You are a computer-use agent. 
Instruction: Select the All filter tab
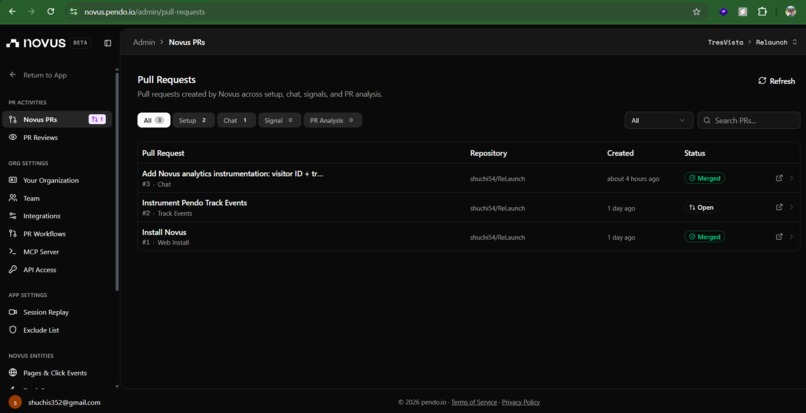pyautogui.click(x=154, y=120)
